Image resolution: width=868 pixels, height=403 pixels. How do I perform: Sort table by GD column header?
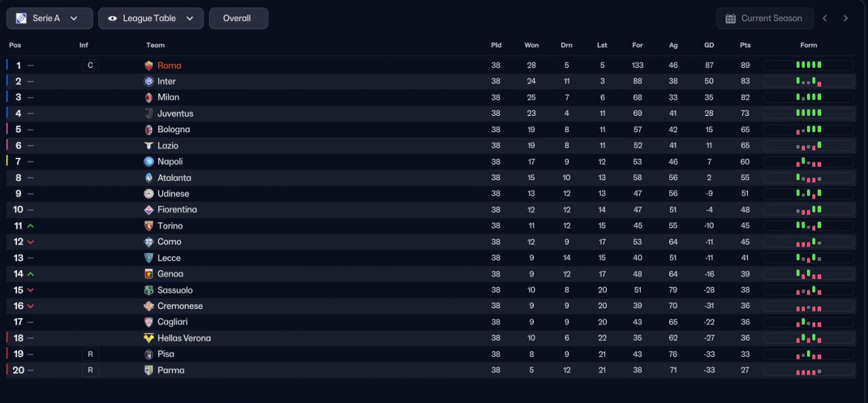coord(709,45)
